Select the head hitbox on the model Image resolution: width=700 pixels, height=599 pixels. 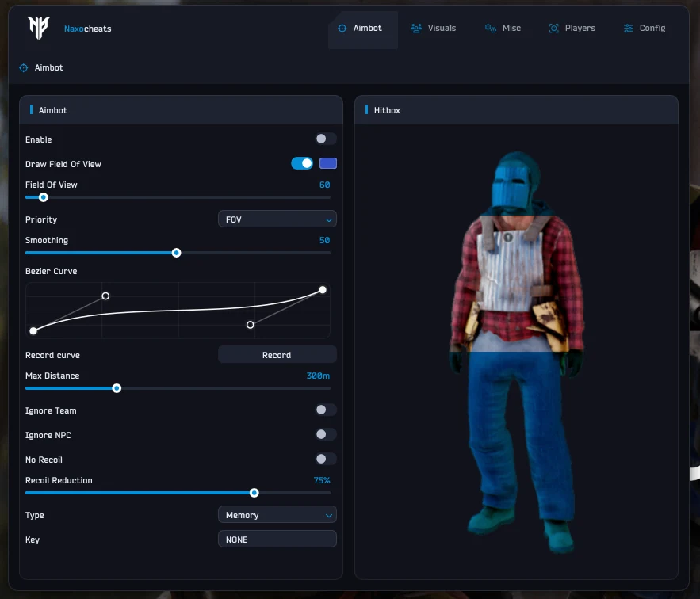(x=515, y=184)
